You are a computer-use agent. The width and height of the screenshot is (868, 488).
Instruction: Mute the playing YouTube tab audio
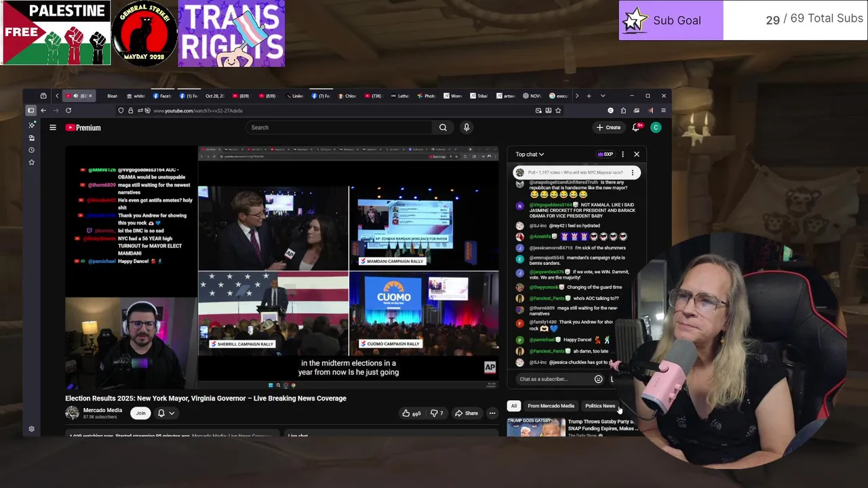pos(75,96)
